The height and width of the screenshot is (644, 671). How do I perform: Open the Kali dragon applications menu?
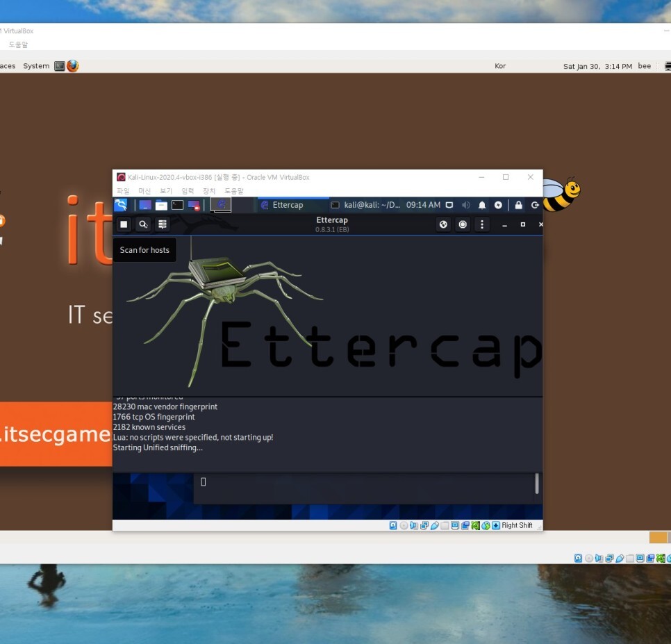[121, 205]
